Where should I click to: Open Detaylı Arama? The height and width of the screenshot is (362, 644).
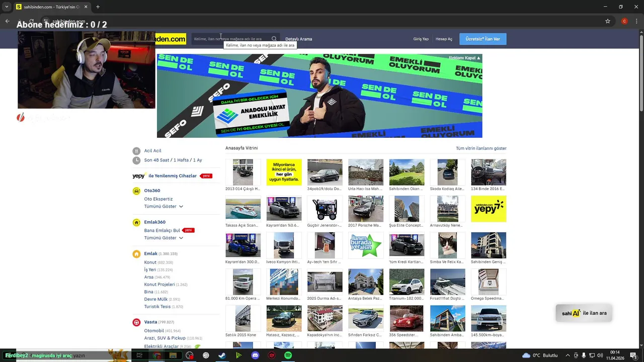pos(299,39)
